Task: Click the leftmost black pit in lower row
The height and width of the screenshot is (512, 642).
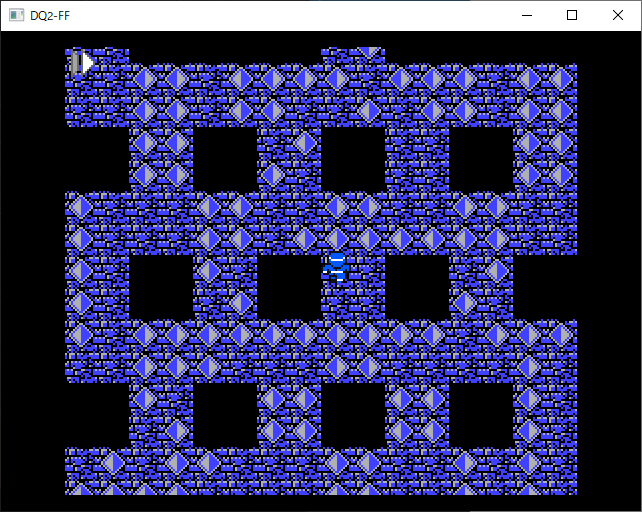Action: tap(224, 416)
